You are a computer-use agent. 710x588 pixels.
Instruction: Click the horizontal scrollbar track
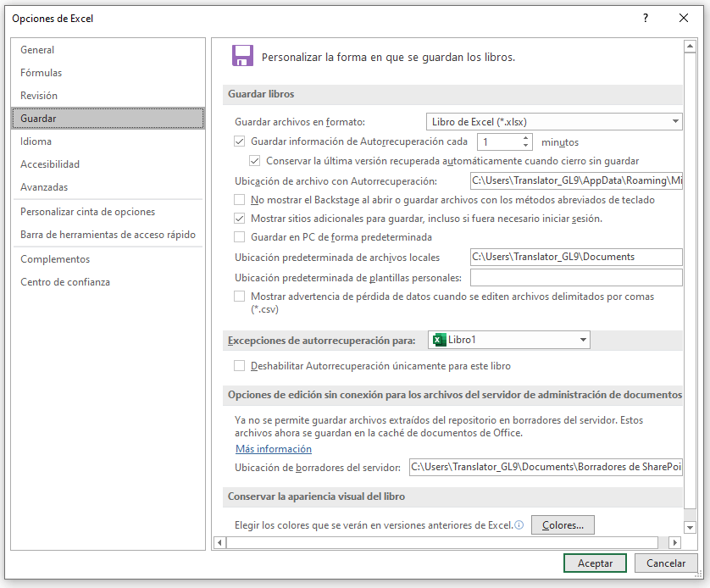tap(663, 542)
